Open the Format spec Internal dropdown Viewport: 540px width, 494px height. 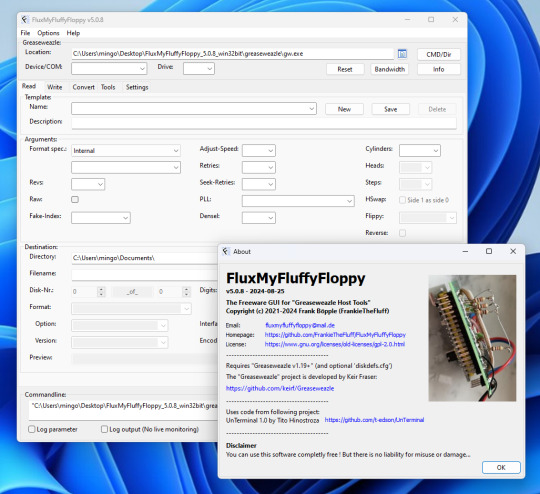[126, 151]
